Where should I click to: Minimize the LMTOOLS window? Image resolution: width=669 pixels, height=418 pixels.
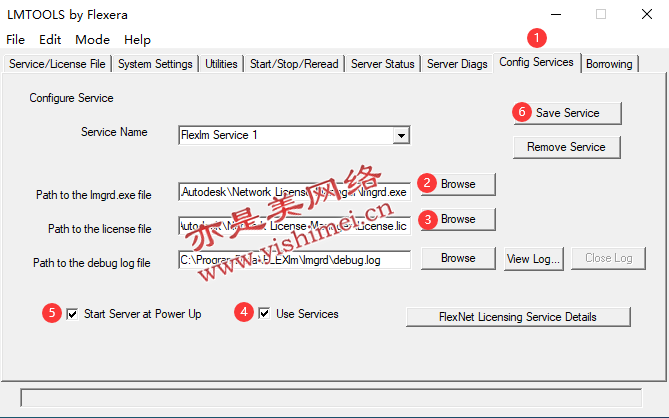tap(556, 15)
